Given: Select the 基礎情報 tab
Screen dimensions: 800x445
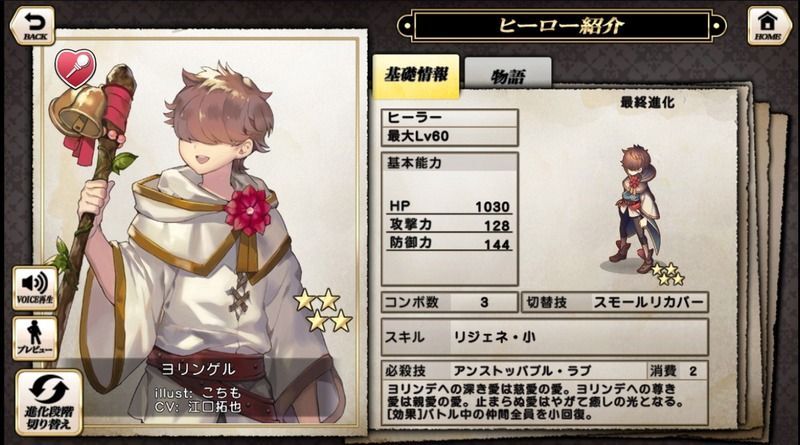Looking at the screenshot, I should pyautogui.click(x=416, y=76).
